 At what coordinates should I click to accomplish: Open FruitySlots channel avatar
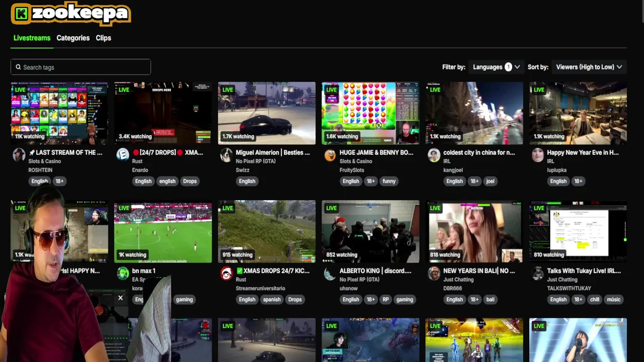click(330, 155)
